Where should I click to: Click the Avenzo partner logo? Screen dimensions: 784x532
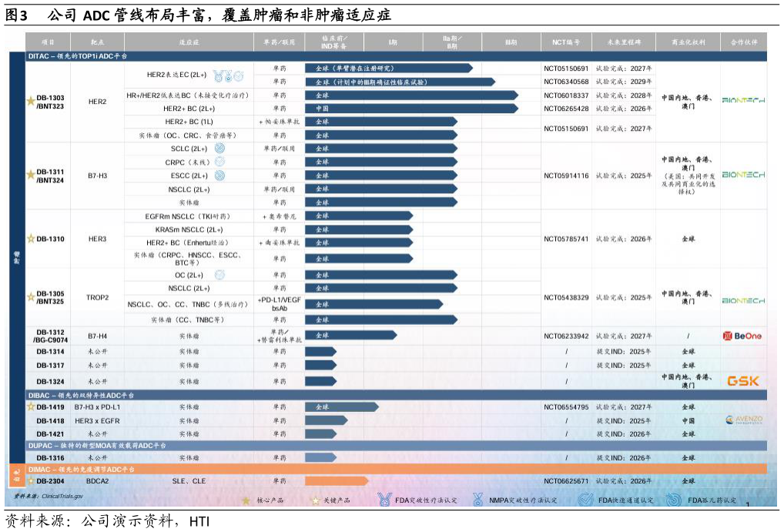[743, 420]
